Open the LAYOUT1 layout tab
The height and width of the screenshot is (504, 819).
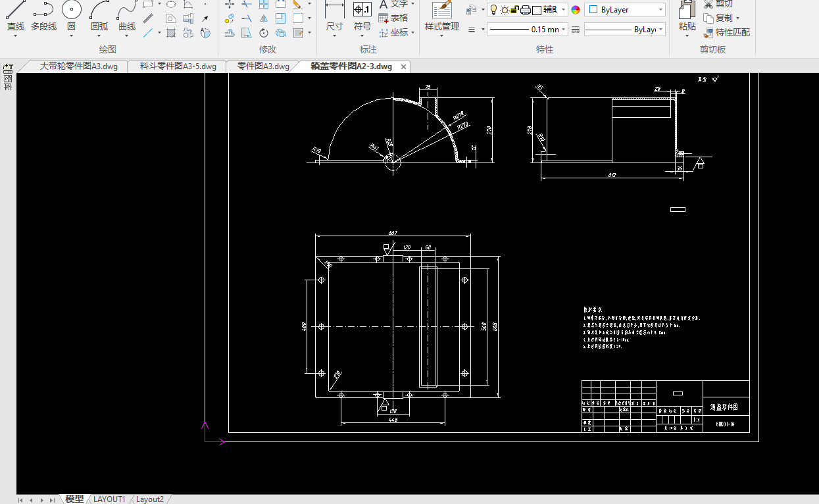point(109,499)
